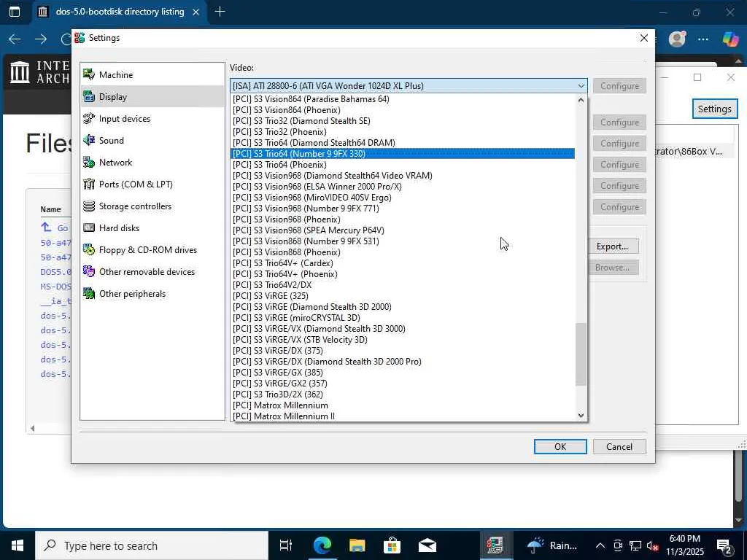Choose S3 Trio64 (Phoenix) option
The height and width of the screenshot is (560, 747).
(x=403, y=165)
